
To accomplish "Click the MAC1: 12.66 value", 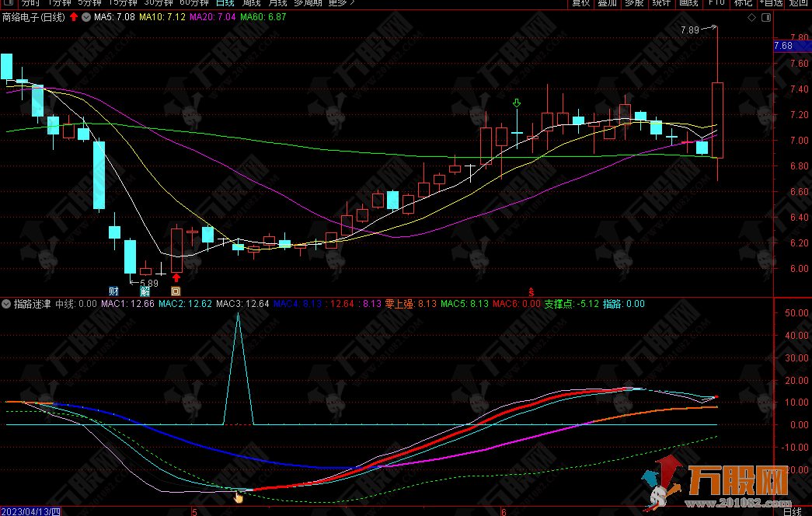I will (x=127, y=304).
